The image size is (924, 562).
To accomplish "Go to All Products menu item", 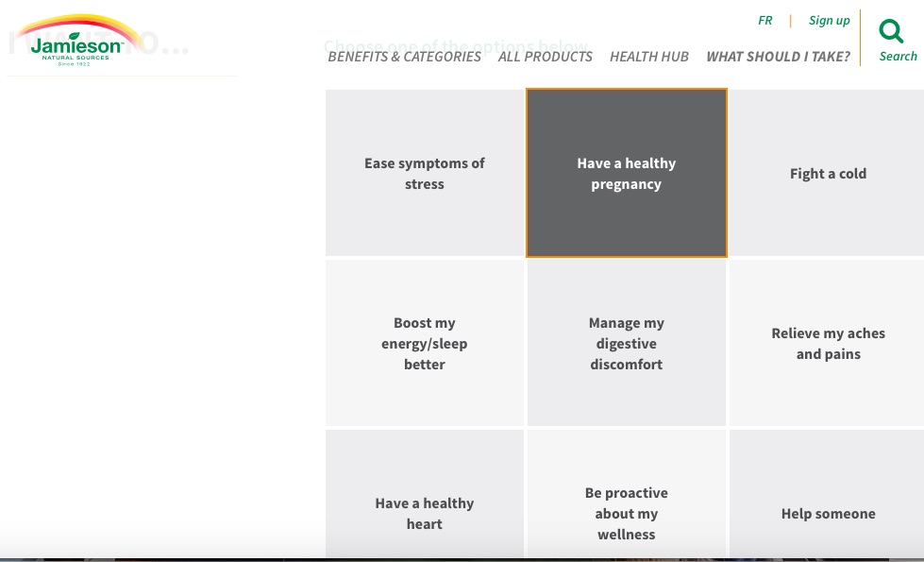I will pyautogui.click(x=546, y=57).
